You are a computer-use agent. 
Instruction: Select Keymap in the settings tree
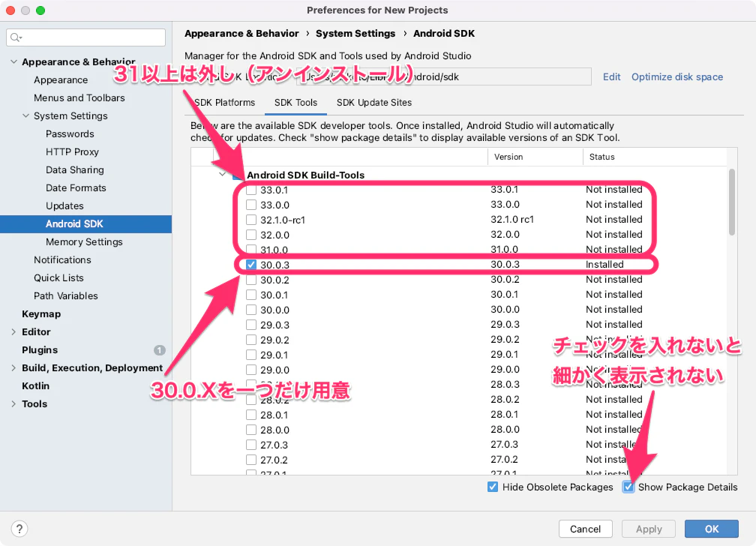[x=41, y=314]
